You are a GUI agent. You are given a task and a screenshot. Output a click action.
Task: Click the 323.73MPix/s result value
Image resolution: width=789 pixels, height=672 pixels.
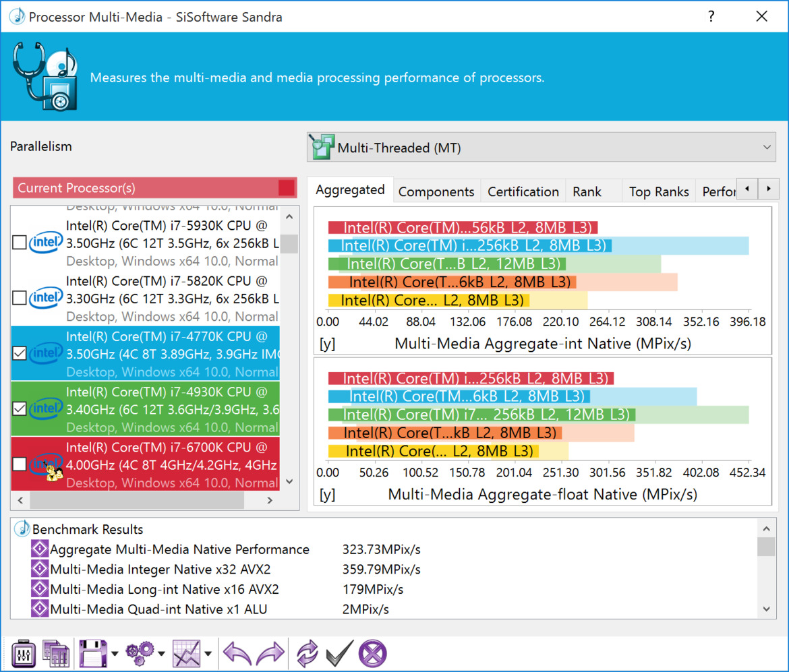(382, 549)
